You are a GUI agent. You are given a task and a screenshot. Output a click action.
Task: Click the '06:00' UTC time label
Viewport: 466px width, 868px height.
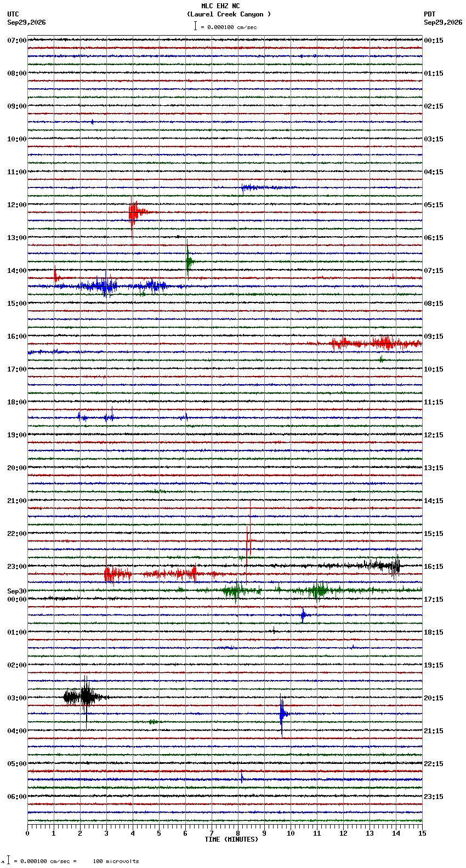[x=17, y=797]
